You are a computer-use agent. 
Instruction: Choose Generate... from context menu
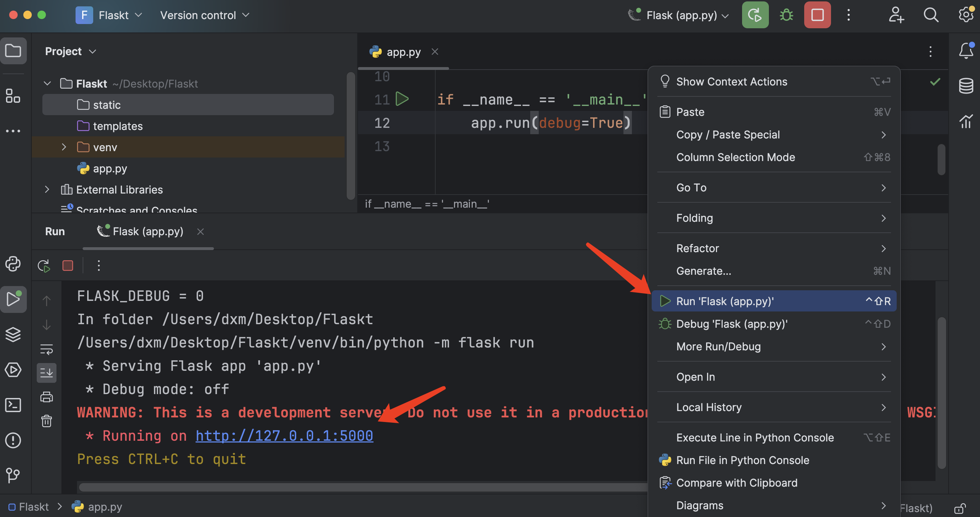click(x=774, y=271)
